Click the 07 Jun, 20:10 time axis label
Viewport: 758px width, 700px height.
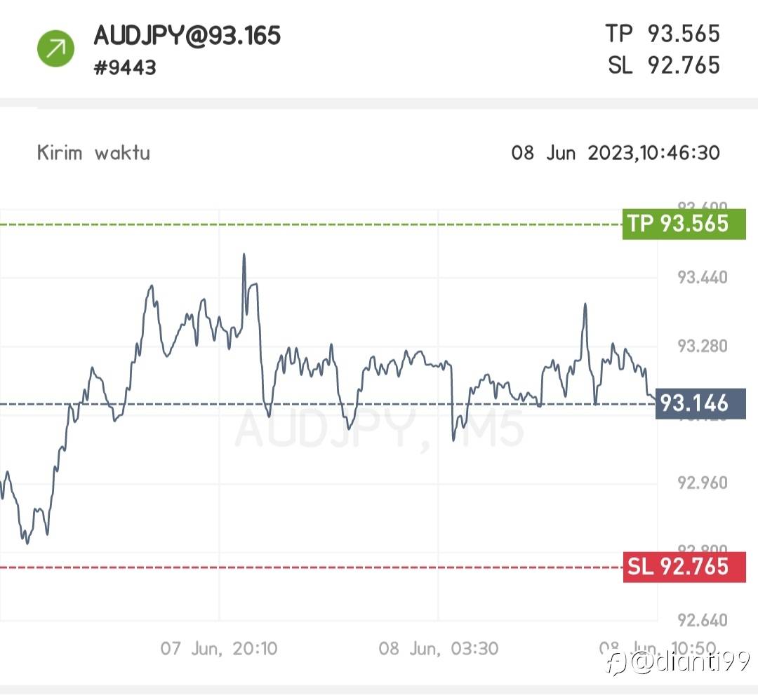pyautogui.click(x=219, y=648)
